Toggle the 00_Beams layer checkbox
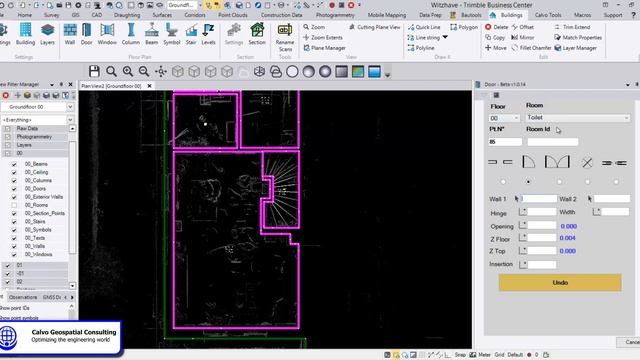This screenshot has height=360, width=640. (14, 164)
